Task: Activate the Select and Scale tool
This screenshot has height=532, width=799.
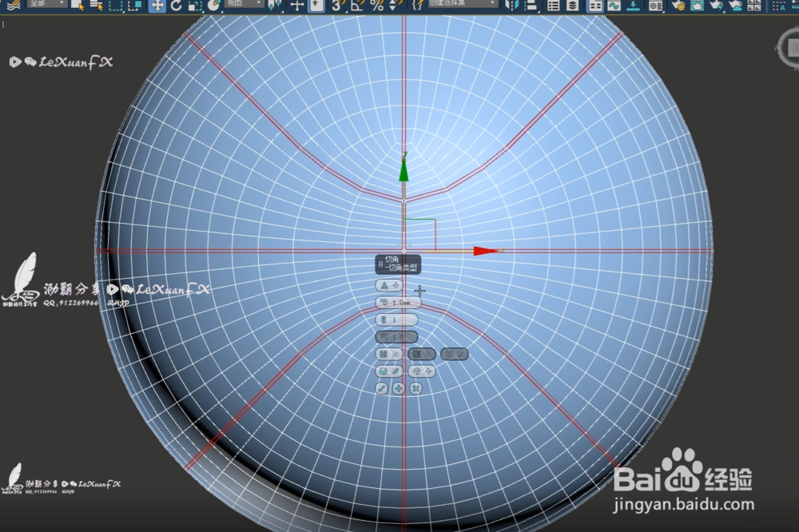Action: coord(195,6)
